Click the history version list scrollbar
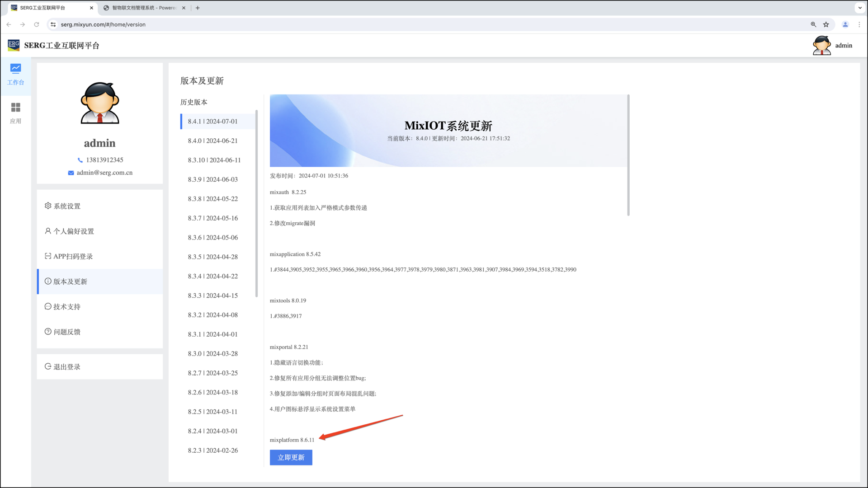Viewport: 868px width, 488px height. tap(256, 203)
